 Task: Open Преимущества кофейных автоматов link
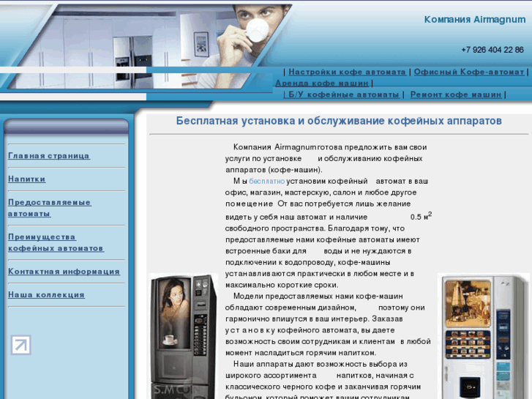click(56, 242)
